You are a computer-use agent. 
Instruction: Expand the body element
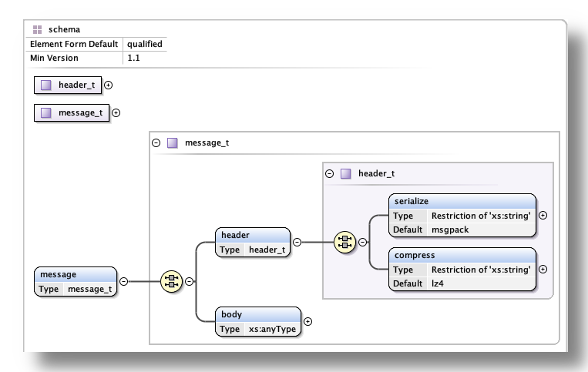tap(307, 321)
